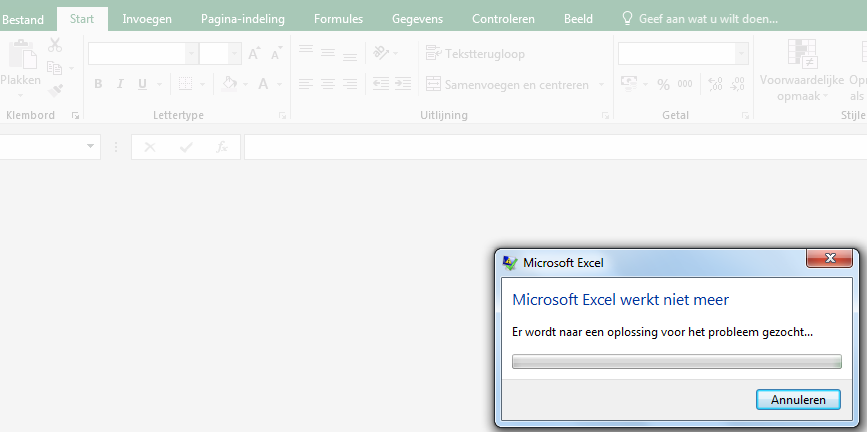Toggle Tekstterugloop wrap text
This screenshot has height=432, width=867.
pyautogui.click(x=475, y=54)
